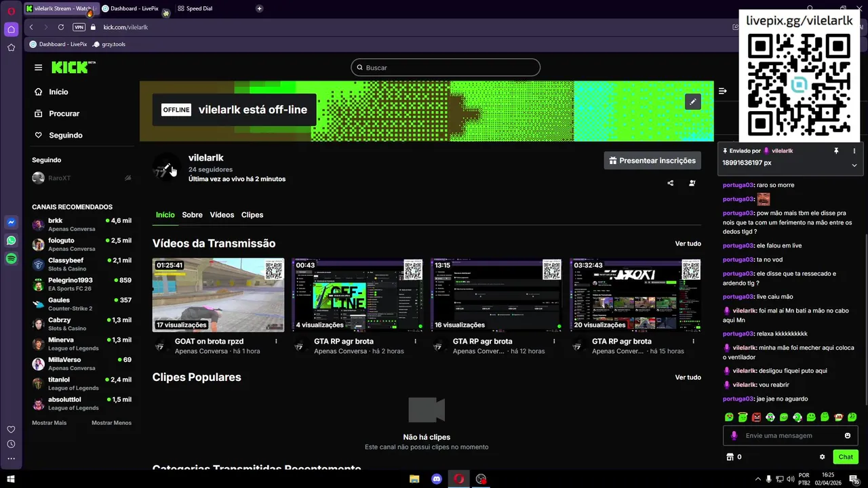Switch to the Clipes tab
The width and height of the screenshot is (868, 488).
(x=252, y=215)
